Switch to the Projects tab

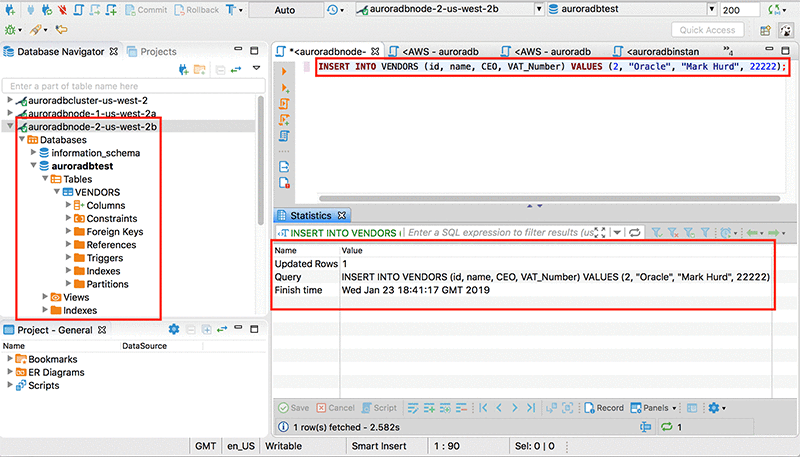[x=152, y=52]
